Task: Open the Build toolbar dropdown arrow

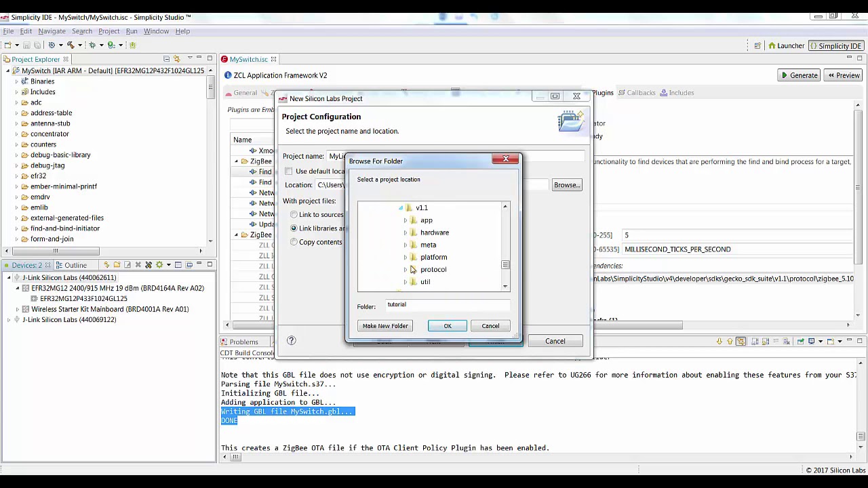Action: pyautogui.click(x=79, y=45)
